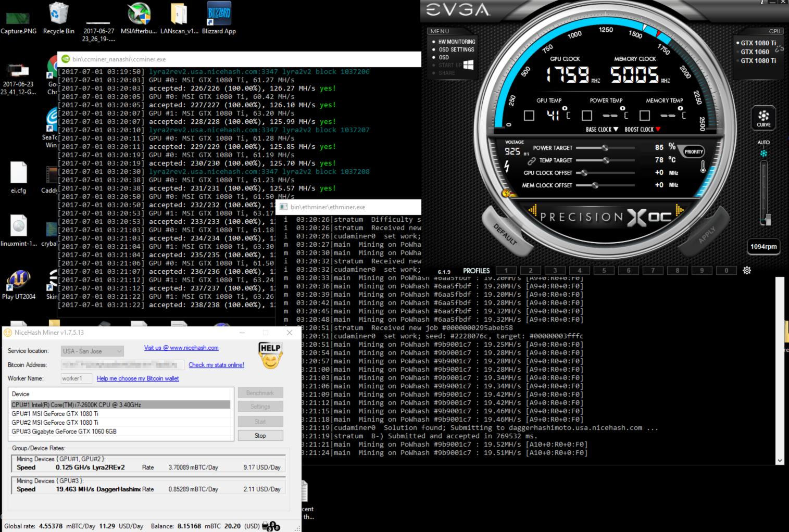Image resolution: width=789 pixels, height=532 pixels.
Task: Click Stop in NiceHash Miner
Action: pos(260,436)
